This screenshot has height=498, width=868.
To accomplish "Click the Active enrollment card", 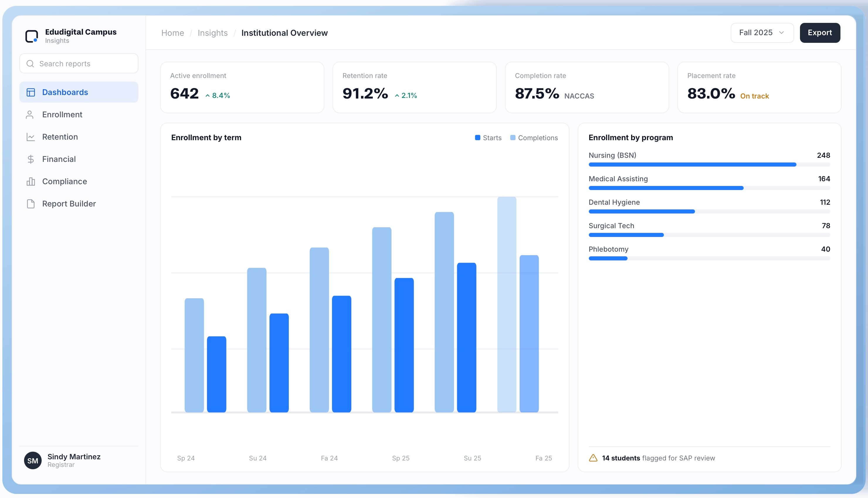I will tap(242, 87).
